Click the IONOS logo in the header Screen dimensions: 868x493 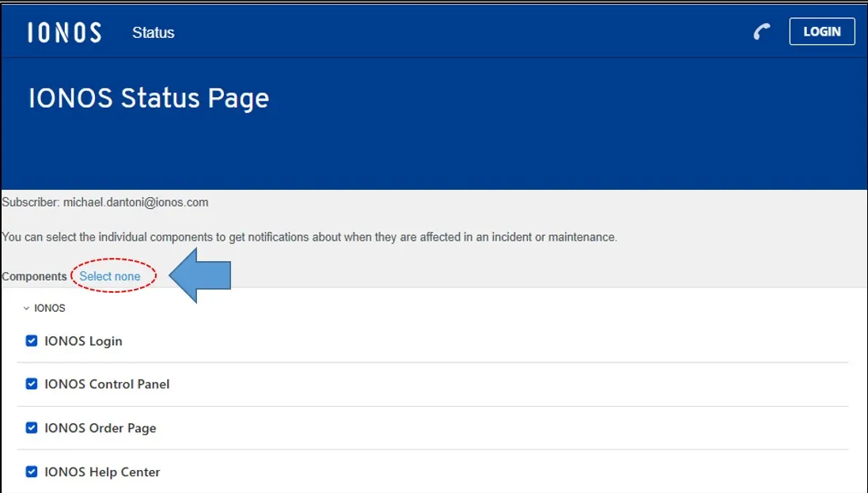(x=64, y=32)
